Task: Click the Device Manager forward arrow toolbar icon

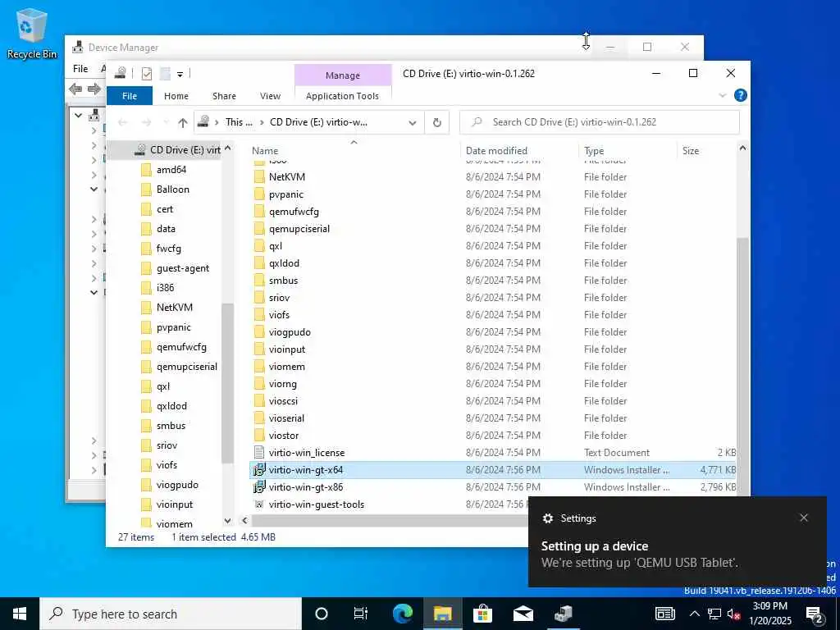Action: coord(94,89)
